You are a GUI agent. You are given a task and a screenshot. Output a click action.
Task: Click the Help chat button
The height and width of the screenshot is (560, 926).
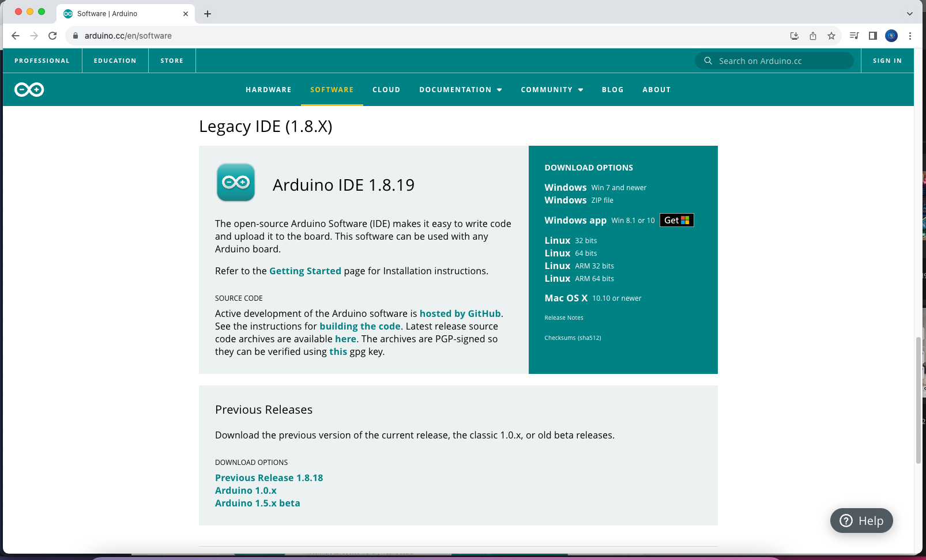[861, 521]
